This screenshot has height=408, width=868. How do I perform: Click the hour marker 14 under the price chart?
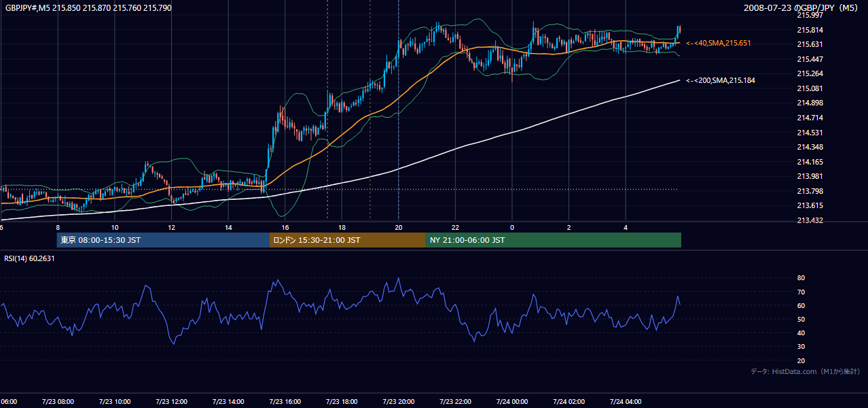(x=228, y=228)
